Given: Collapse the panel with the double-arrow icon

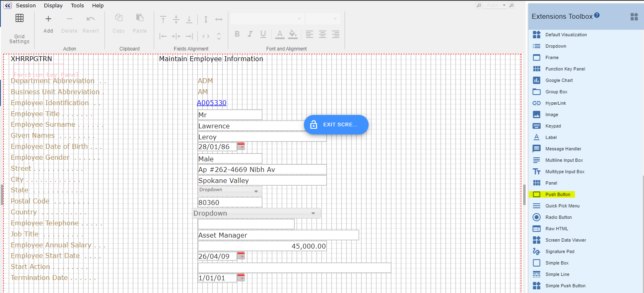Looking at the screenshot, I should pos(7,5).
